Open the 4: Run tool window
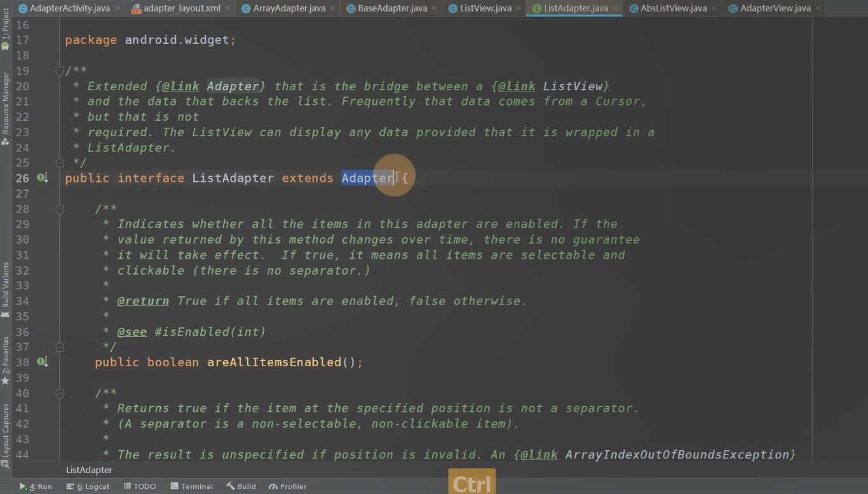This screenshot has height=494, width=868. 36,486
